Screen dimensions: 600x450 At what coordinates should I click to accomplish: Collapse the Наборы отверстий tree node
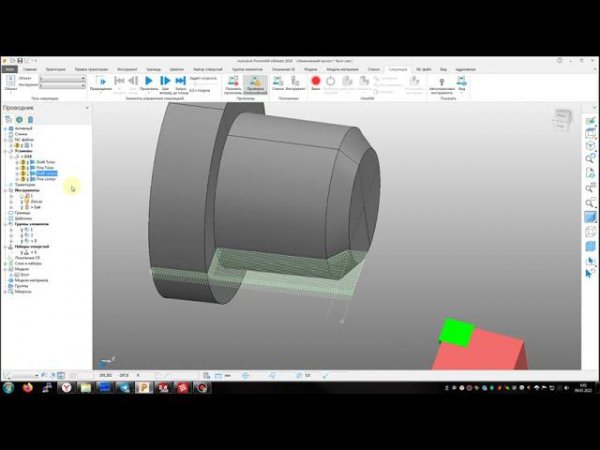click(5, 246)
